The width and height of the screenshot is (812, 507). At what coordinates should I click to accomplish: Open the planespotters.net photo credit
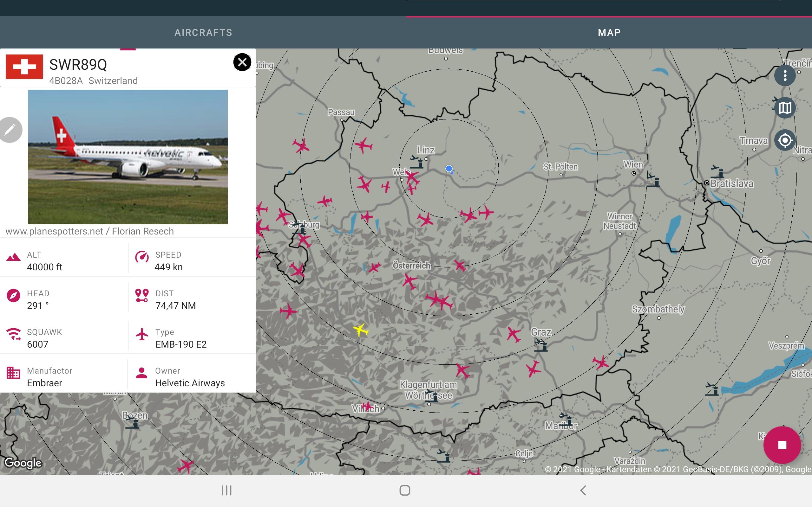tap(89, 231)
